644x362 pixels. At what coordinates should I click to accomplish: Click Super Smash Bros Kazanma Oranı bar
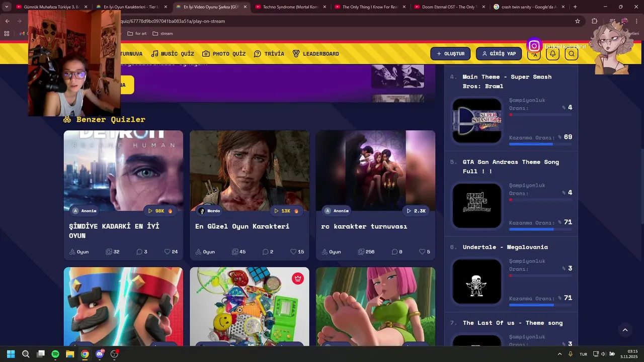pyautogui.click(x=540, y=144)
